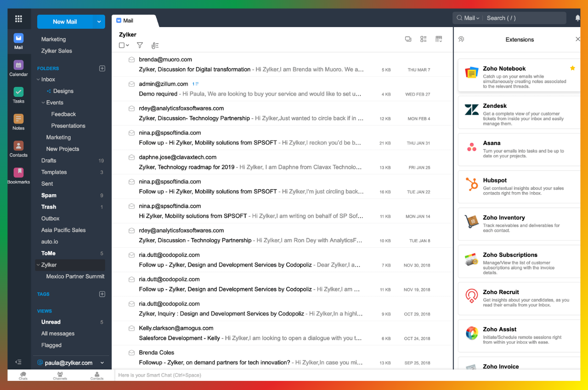Image resolution: width=588 pixels, height=390 pixels.
Task: Open Channels tab in bottom bar
Action: [60, 375]
